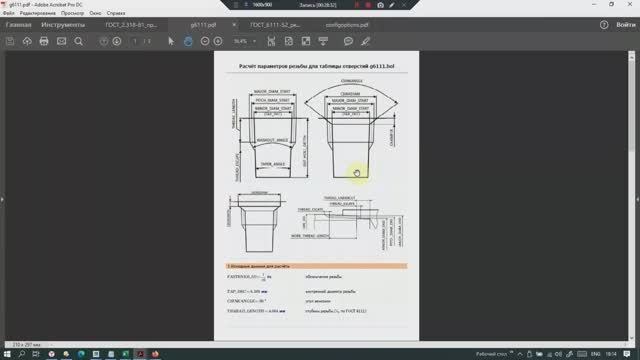Open the zoom percentage dropdown
The width and height of the screenshot is (640, 360).
[254, 41]
